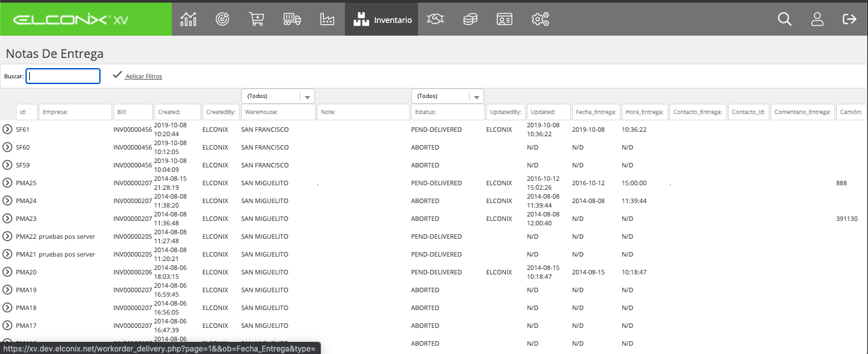Click the magnifier search icon
Screen dimensions: 868x354
click(x=785, y=19)
